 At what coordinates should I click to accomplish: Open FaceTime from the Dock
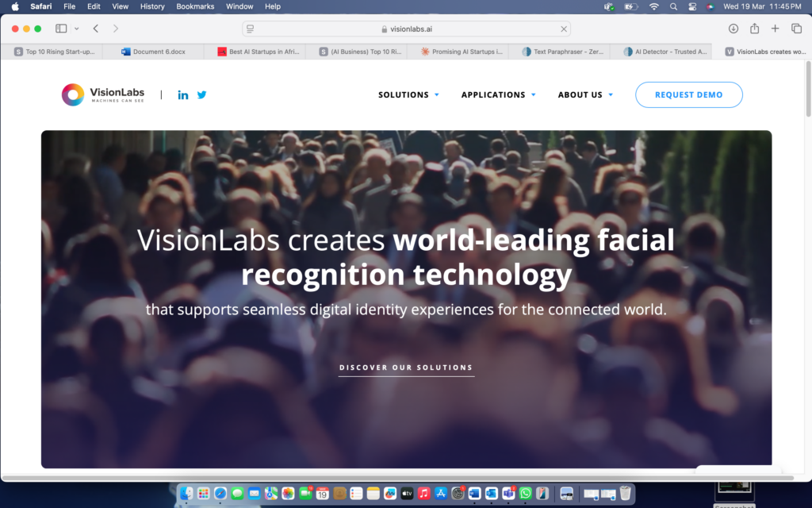point(305,494)
